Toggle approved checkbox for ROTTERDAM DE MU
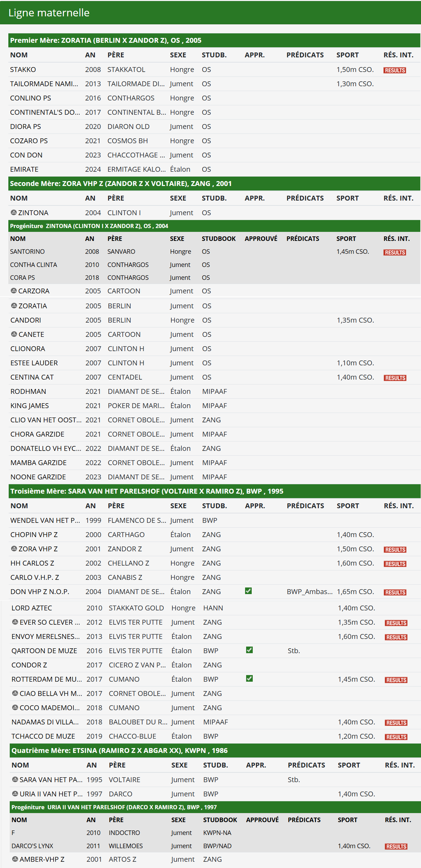The width and height of the screenshot is (421, 868). click(249, 679)
